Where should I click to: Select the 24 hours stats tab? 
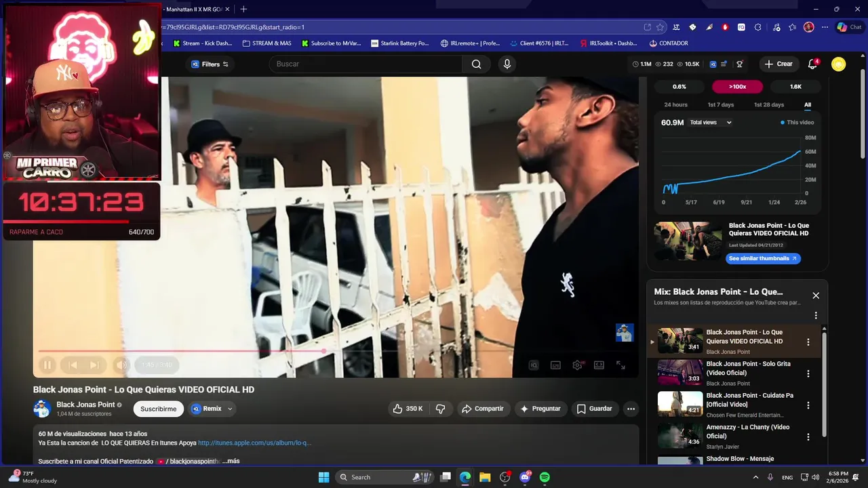(x=675, y=105)
